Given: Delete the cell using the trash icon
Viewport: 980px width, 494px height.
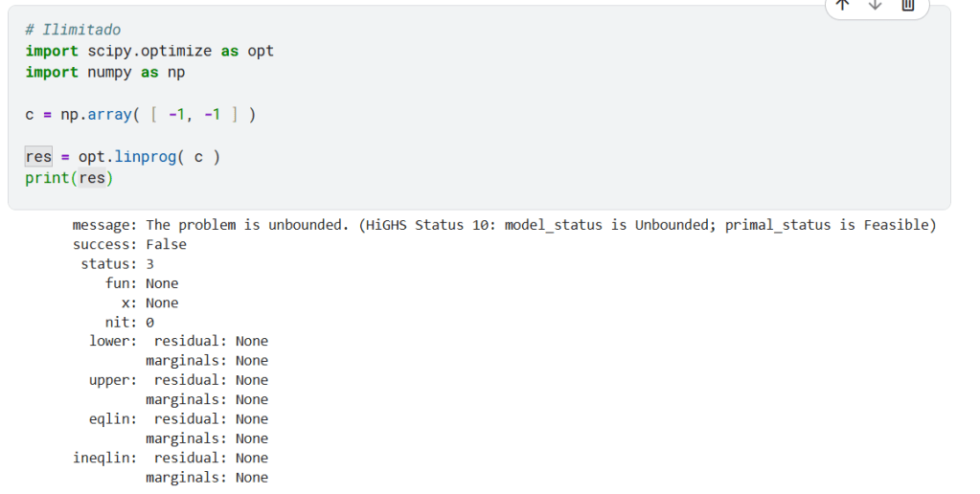Looking at the screenshot, I should 908,5.
